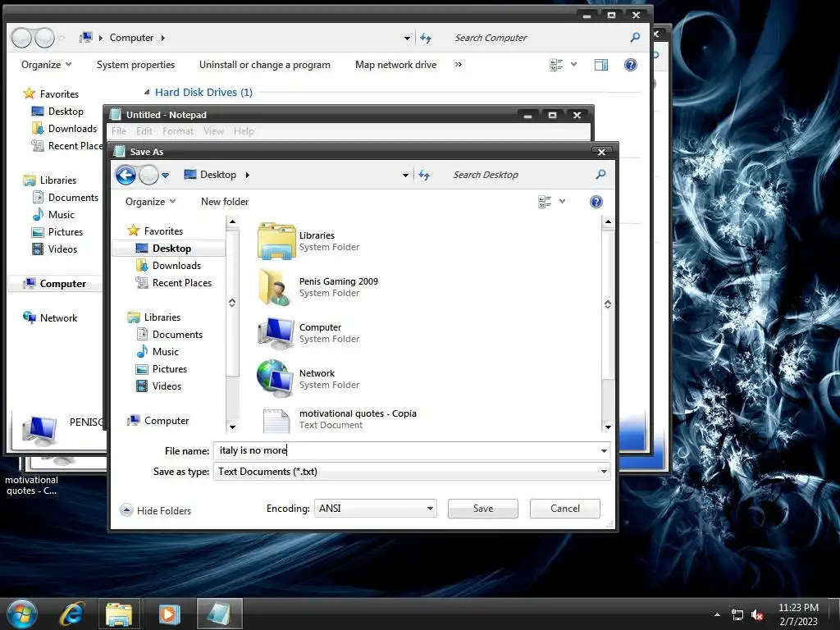
Task: Open Notepad Help menu
Action: coord(244,131)
